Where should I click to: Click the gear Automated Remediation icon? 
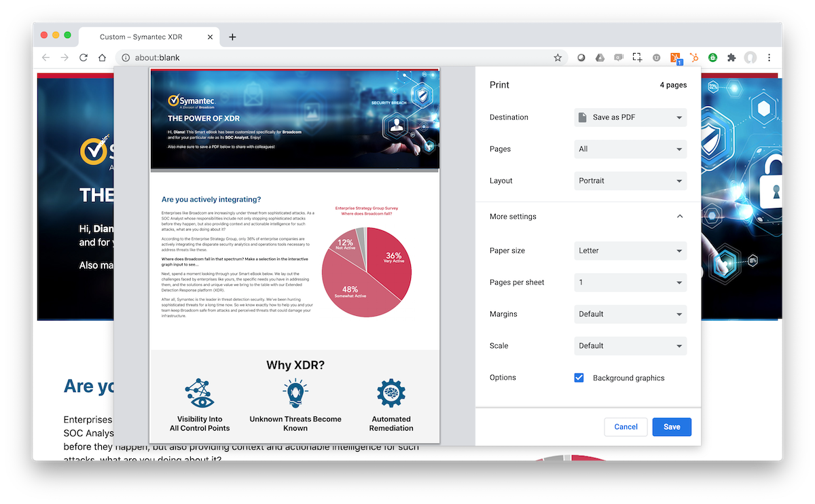[x=391, y=393]
